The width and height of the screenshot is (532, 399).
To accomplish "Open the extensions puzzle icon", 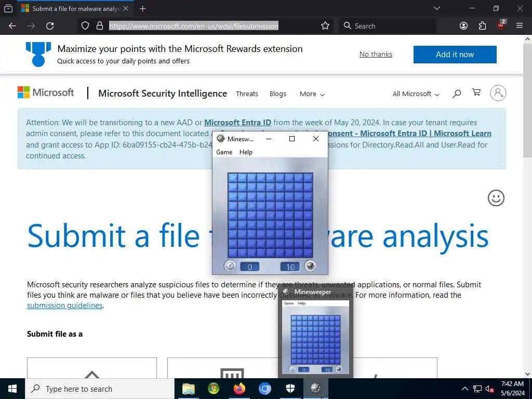I will pos(482,26).
